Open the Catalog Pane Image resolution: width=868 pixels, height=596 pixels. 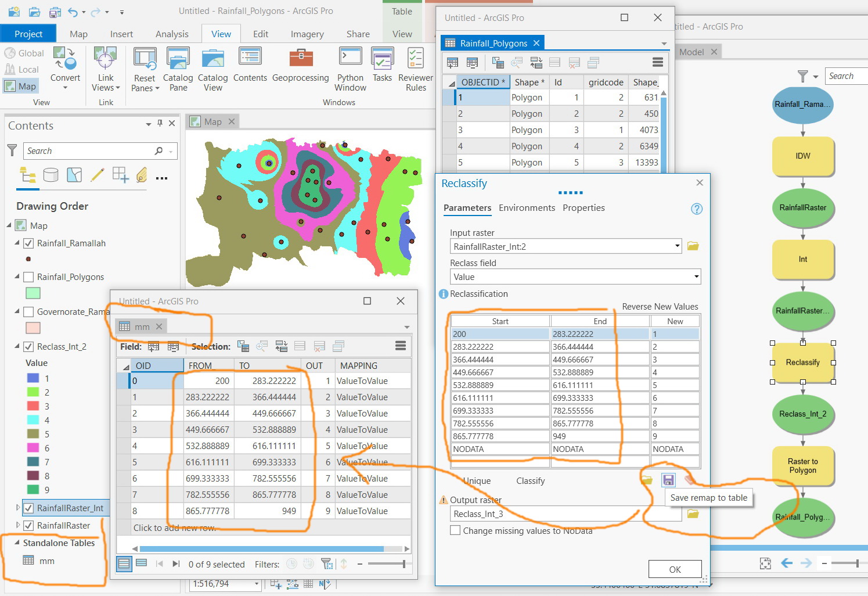pyautogui.click(x=178, y=69)
